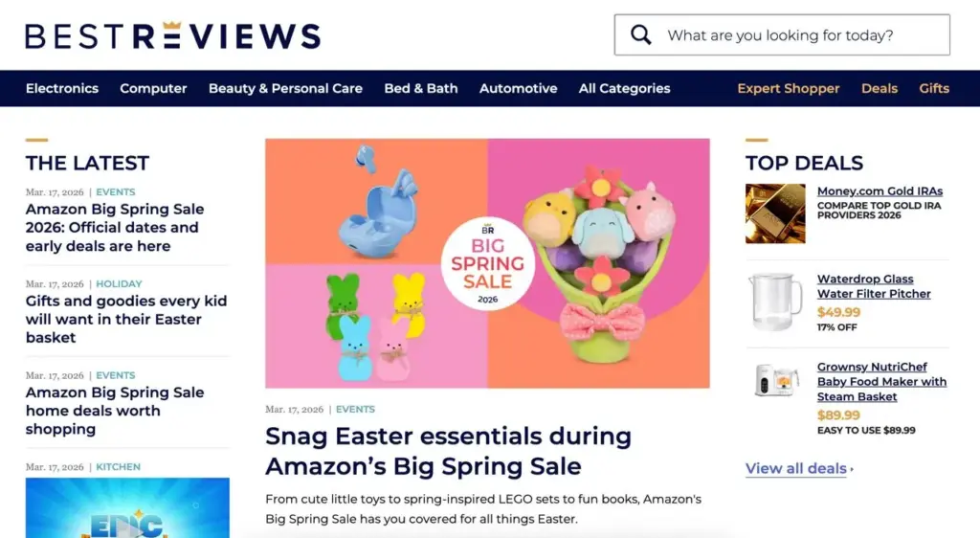980x538 pixels.
Task: Visit the Deals page link
Action: pyautogui.click(x=880, y=88)
